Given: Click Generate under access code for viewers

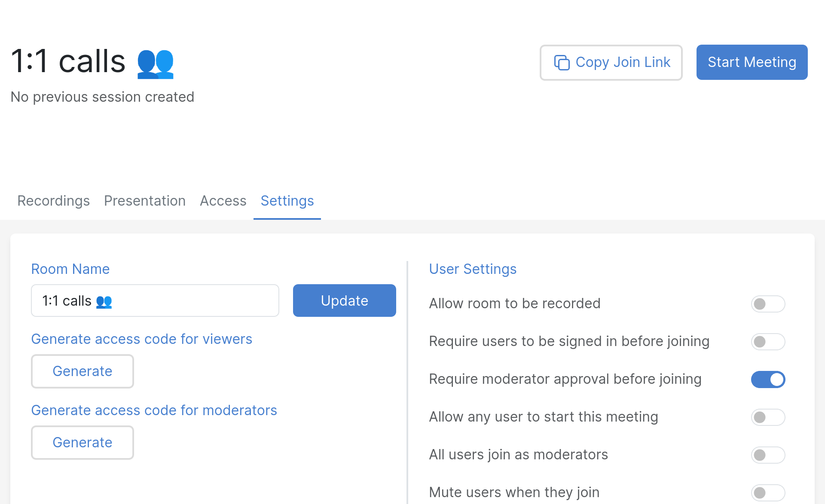Looking at the screenshot, I should tap(82, 371).
